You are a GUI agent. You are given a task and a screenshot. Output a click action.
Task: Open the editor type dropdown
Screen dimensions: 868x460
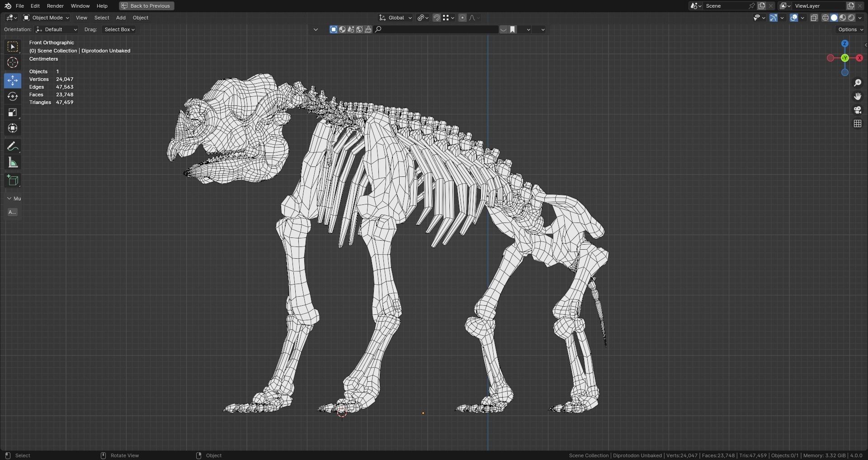[x=11, y=18]
